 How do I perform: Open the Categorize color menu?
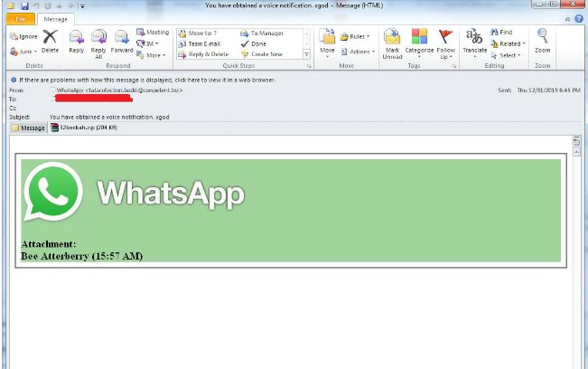(x=419, y=44)
